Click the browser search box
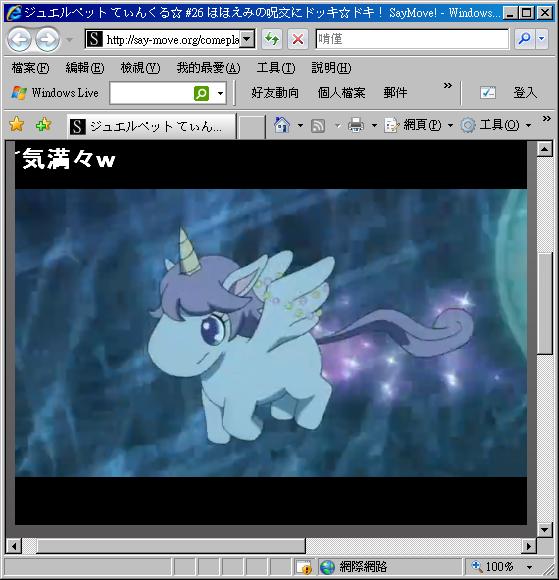The image size is (559, 580). (x=412, y=39)
